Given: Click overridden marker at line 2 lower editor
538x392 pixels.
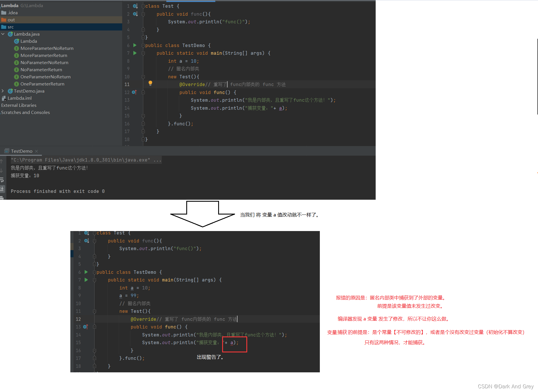Looking at the screenshot, I should click(x=87, y=241).
